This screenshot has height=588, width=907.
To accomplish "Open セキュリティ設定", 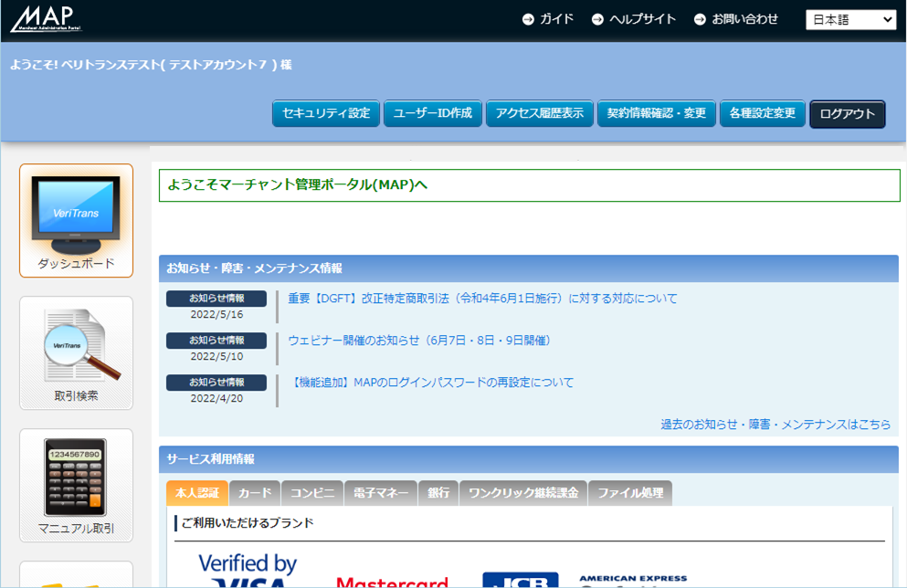I will coord(325,113).
